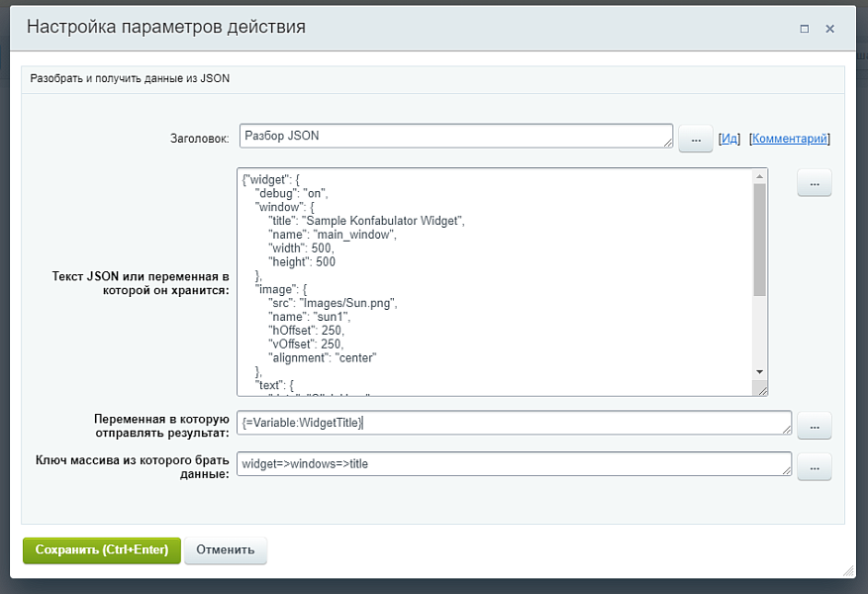
Task: Click the minimize icon on the dialog titlebar
Action: pos(804,29)
